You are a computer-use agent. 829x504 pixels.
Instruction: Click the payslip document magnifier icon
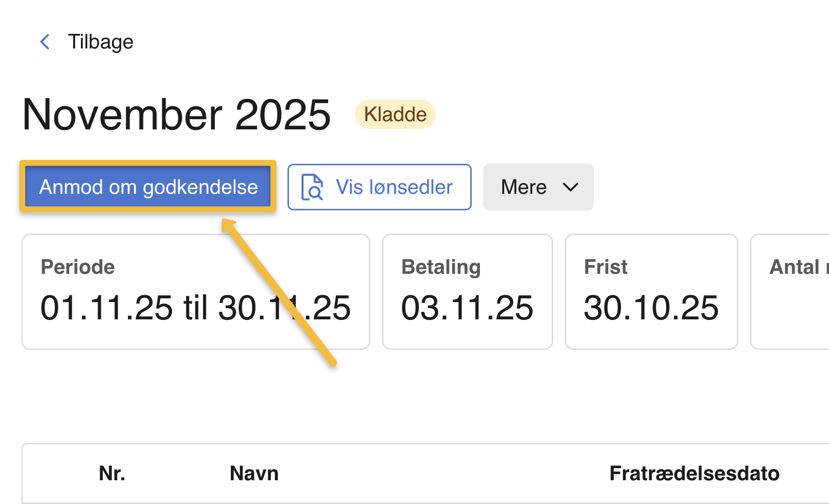[x=312, y=187]
